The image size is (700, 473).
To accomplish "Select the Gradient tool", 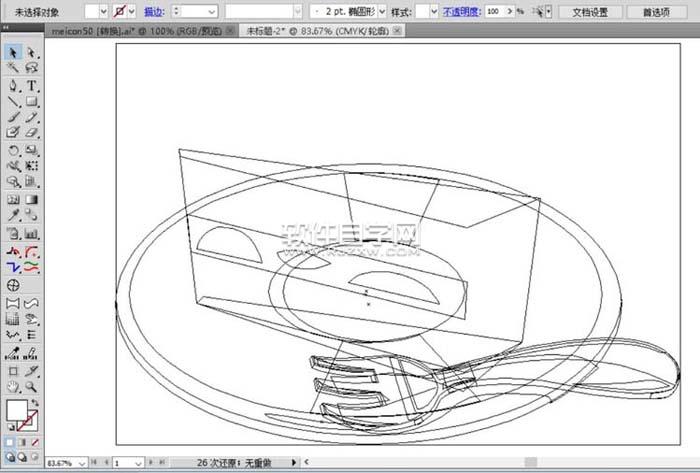I will (x=31, y=199).
